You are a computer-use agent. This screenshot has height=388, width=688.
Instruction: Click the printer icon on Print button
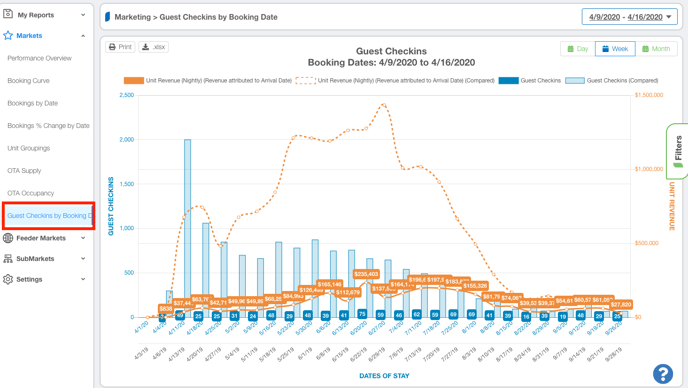tap(112, 47)
